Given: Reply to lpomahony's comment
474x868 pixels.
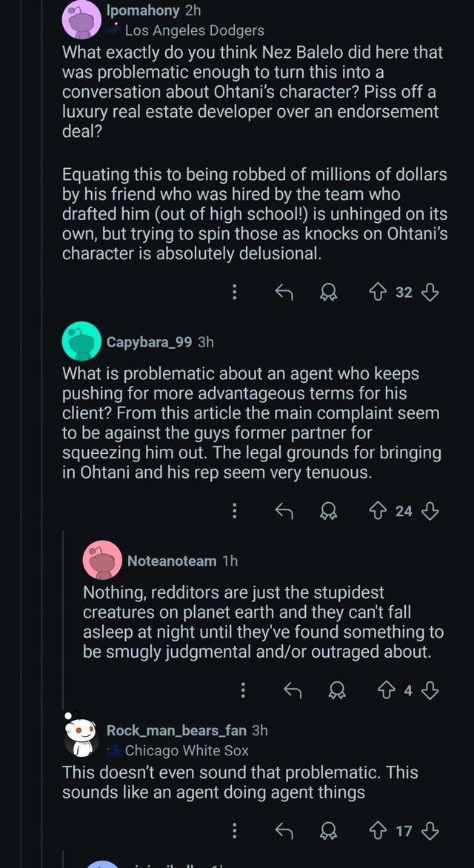Looking at the screenshot, I should coord(284,293).
